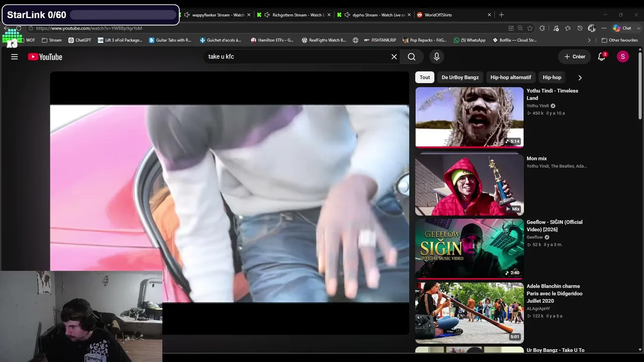The image size is (644, 362).
Task: Open the account avatar menu
Action: [623, 57]
